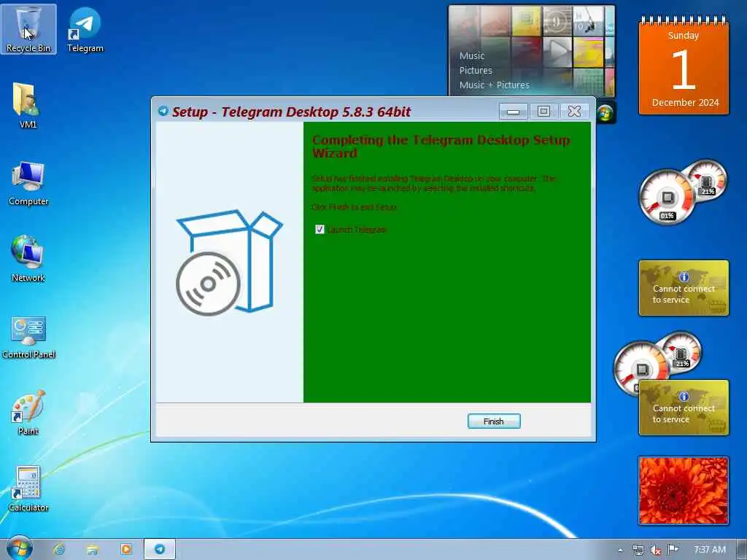Close the Telegram Desktop setup window
Image resolution: width=747 pixels, height=560 pixels.
coord(574,112)
